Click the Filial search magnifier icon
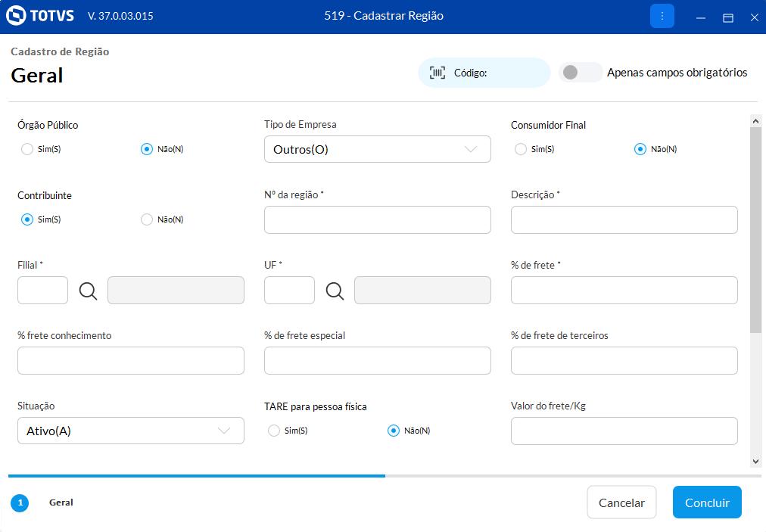Image resolution: width=766 pixels, height=532 pixels. point(89,291)
